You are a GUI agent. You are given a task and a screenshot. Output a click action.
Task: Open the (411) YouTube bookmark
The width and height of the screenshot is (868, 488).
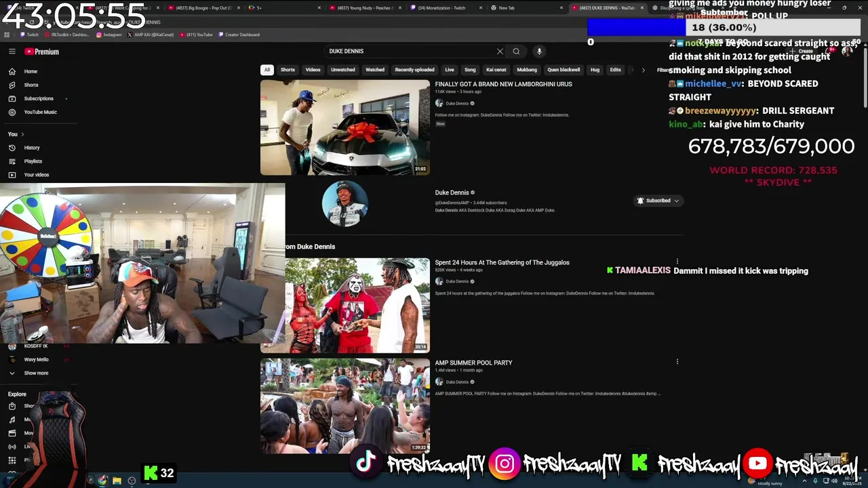[x=196, y=35]
